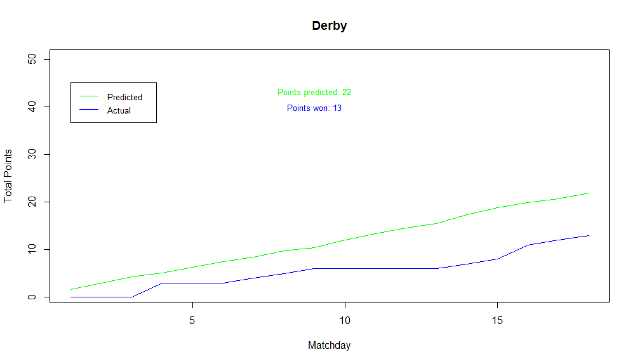Click the Total Points axis label
Viewport: 635px width, 364px height.
pos(8,176)
